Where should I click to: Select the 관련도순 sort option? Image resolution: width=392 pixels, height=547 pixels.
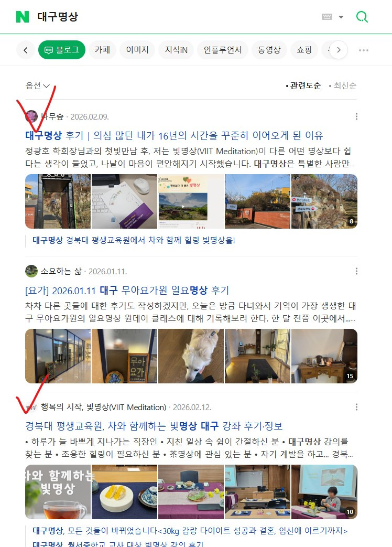[303, 85]
